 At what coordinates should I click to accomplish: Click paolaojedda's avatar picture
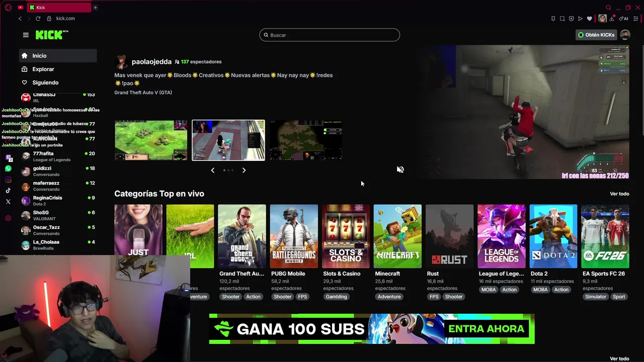click(x=121, y=62)
